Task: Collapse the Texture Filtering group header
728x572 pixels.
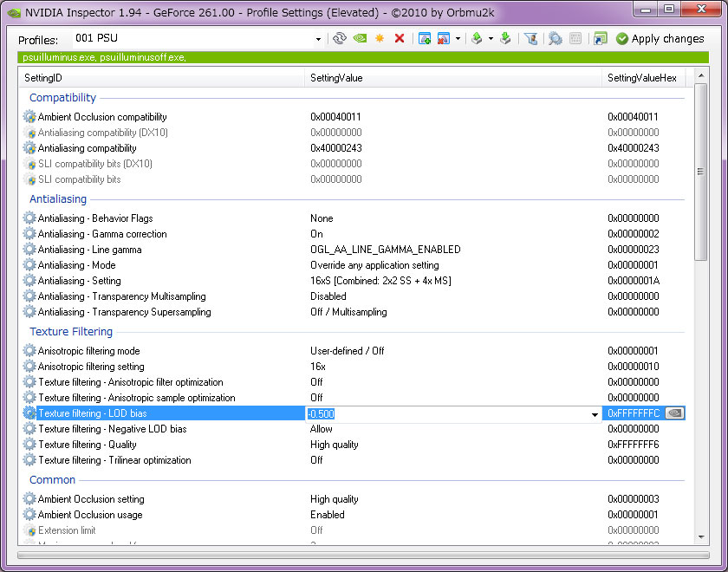Action: pos(71,331)
